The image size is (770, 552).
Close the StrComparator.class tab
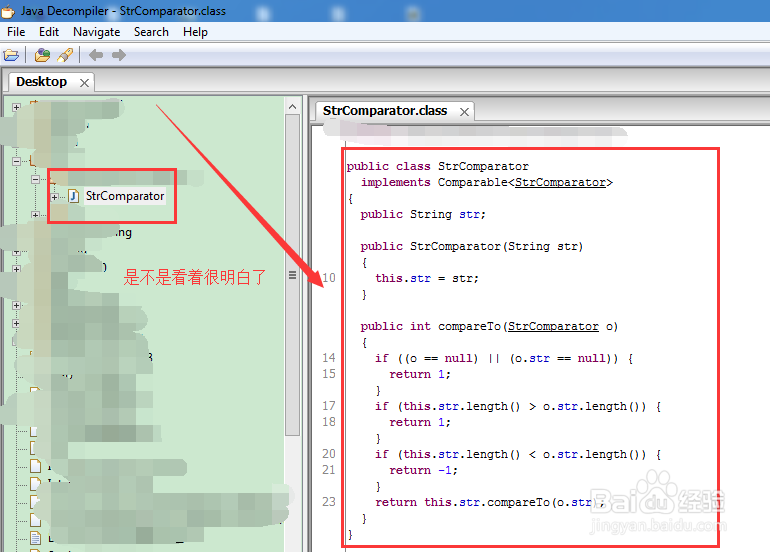click(x=464, y=112)
